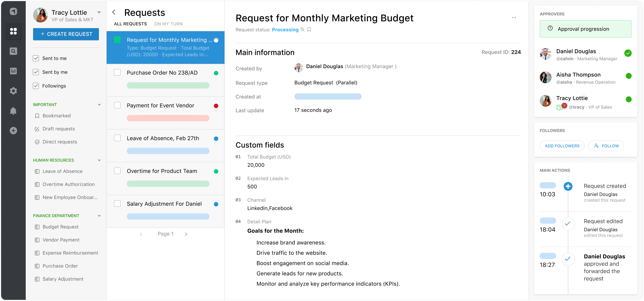644x301 pixels.
Task: Uncheck the Sent to me filter
Action: pyautogui.click(x=36, y=58)
